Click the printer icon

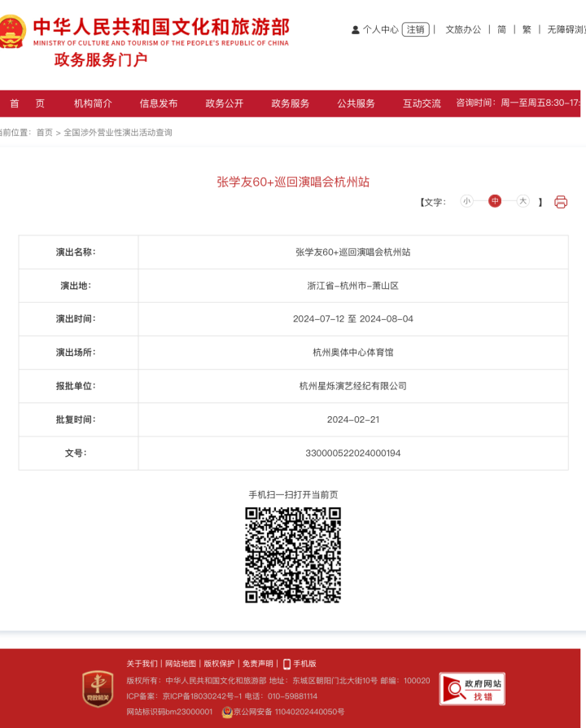click(x=561, y=202)
